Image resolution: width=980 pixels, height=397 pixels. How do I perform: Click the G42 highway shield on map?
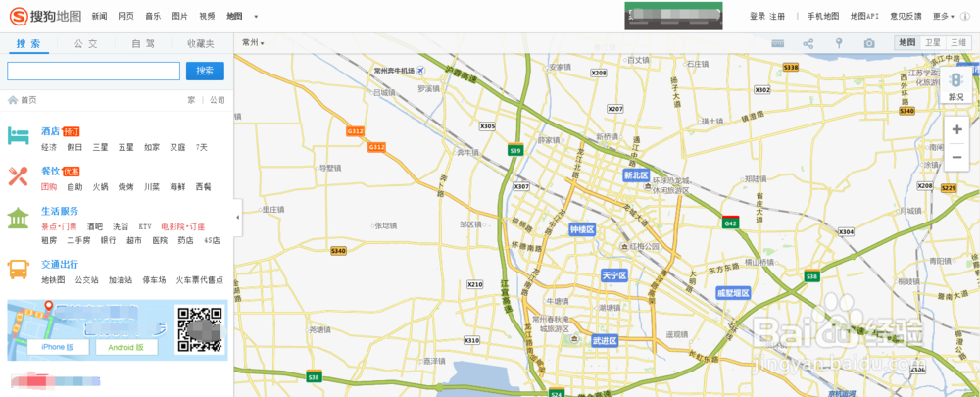pyautogui.click(x=730, y=222)
